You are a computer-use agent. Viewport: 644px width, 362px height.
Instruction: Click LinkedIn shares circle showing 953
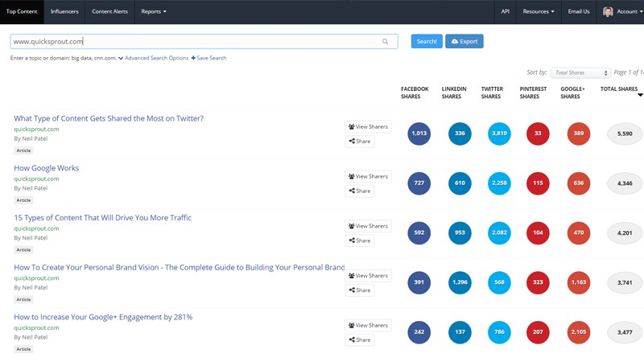coord(460,232)
